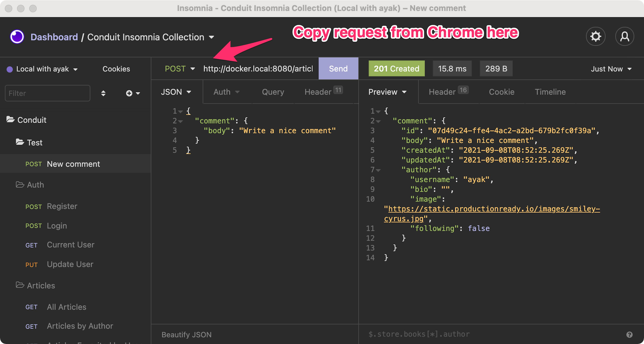This screenshot has width=644, height=344.
Task: Click the "Write a nice comment" request body value
Action: pyautogui.click(x=287, y=131)
